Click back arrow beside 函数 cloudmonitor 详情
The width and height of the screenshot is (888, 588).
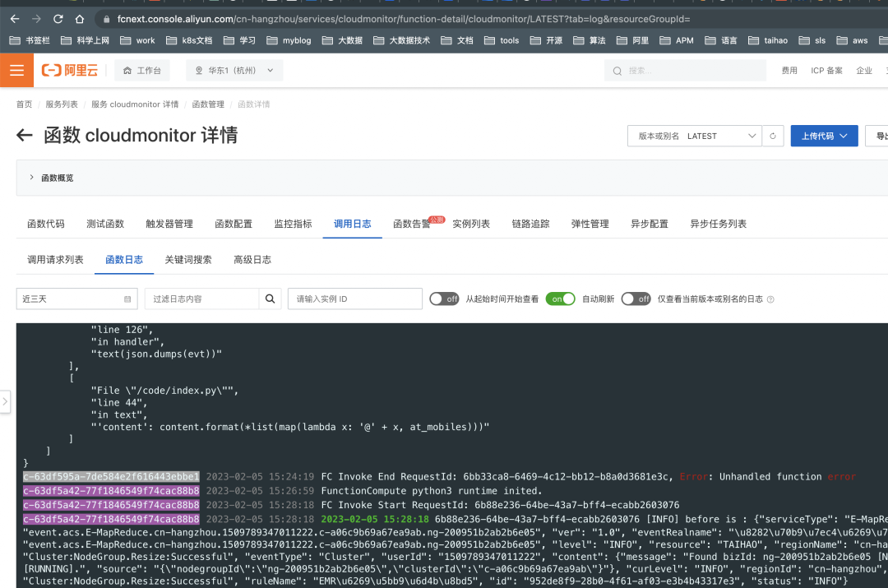click(x=25, y=136)
